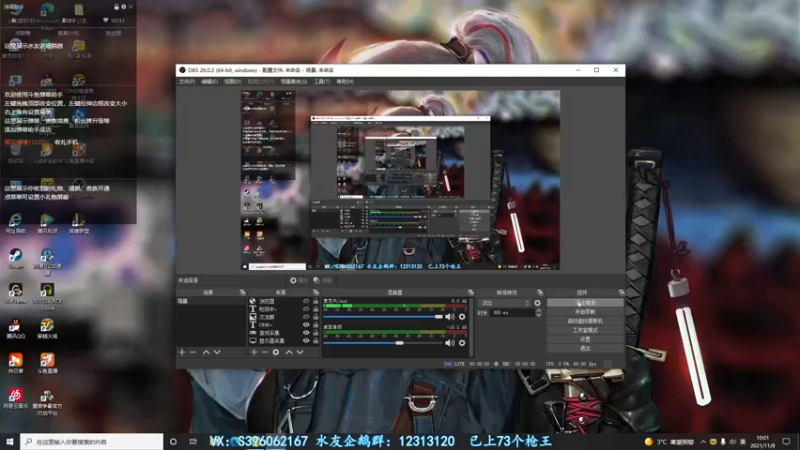Toggle visibility eye for 浏览器 source

point(306,301)
